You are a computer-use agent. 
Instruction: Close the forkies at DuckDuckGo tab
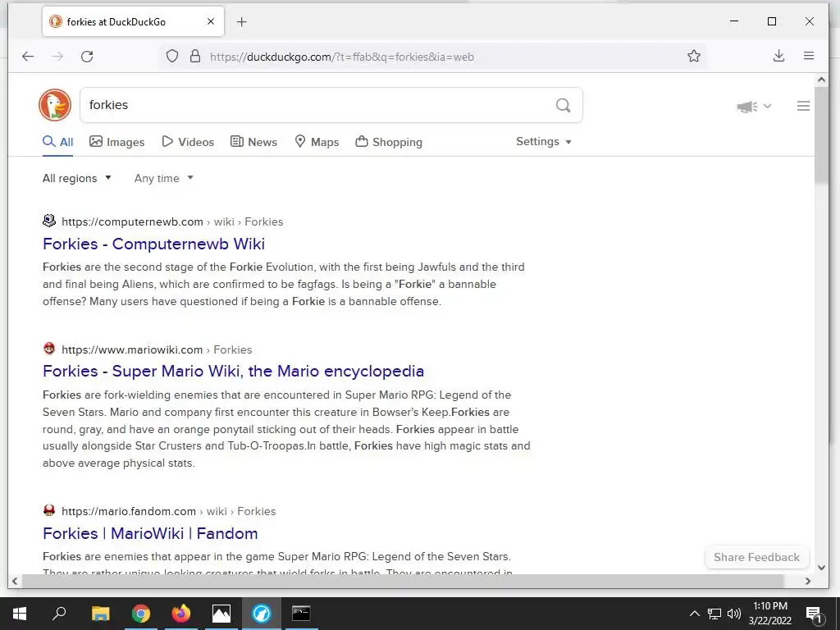tap(211, 21)
